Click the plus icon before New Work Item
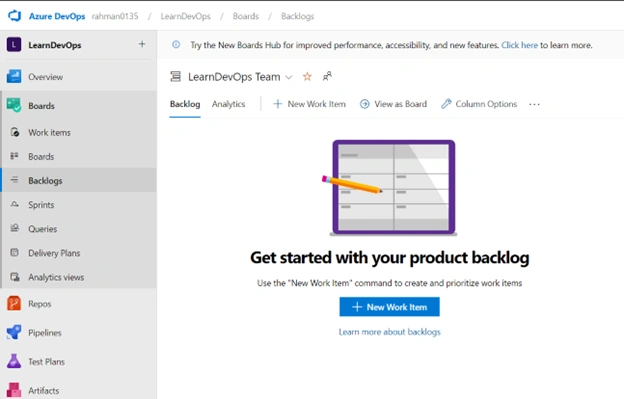The height and width of the screenshot is (399, 624). pos(278,104)
